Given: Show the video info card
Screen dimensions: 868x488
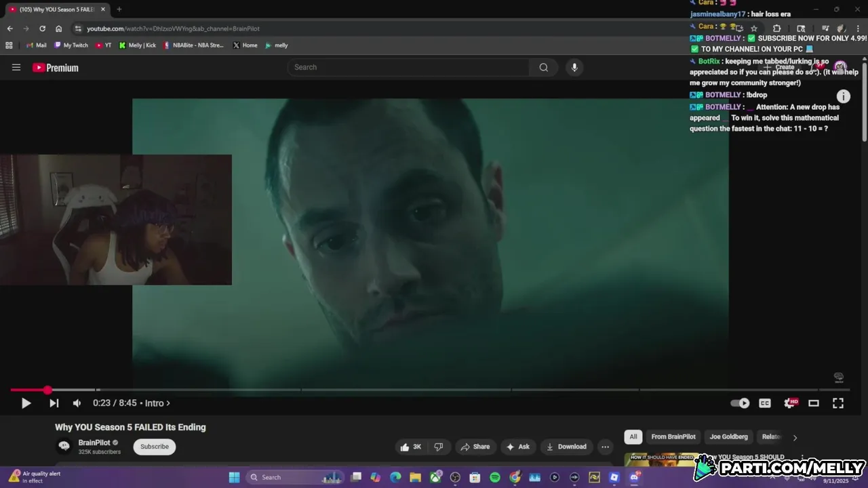Looking at the screenshot, I should (843, 96).
